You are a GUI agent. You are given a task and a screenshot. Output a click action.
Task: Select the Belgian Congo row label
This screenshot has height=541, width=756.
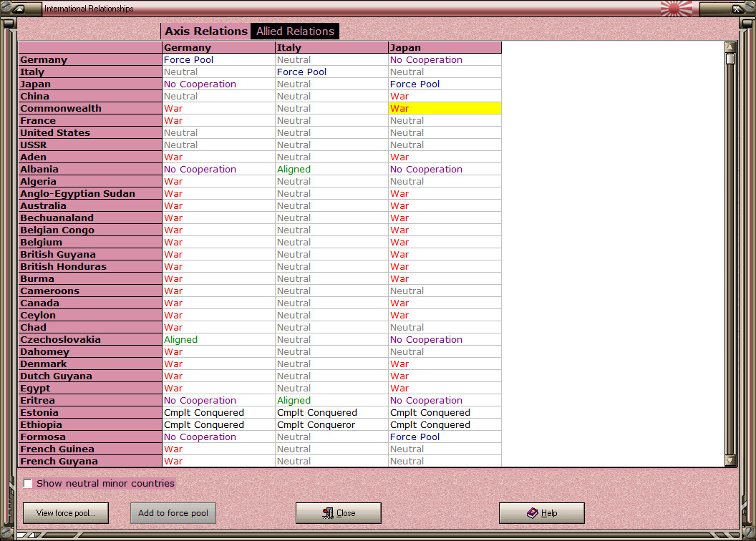90,230
